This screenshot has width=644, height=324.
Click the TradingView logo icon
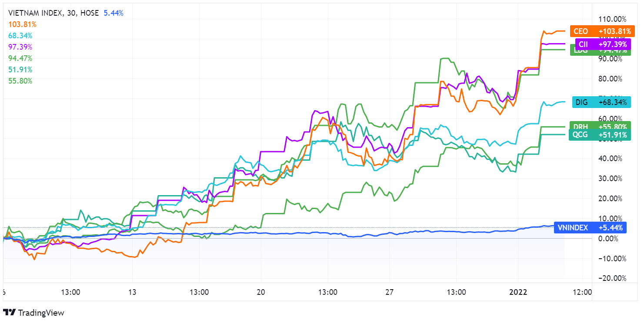[x=9, y=312]
